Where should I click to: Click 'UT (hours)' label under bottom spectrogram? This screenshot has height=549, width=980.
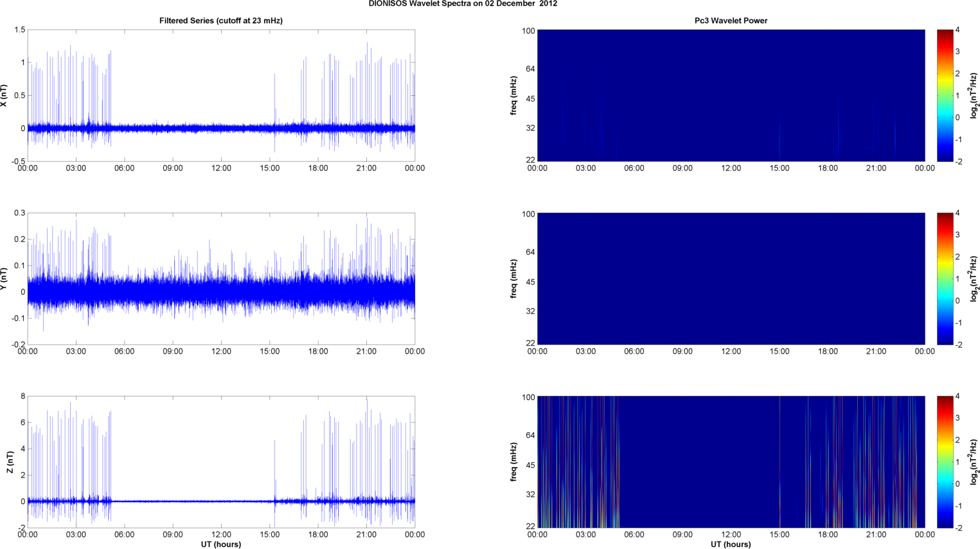pos(731,544)
